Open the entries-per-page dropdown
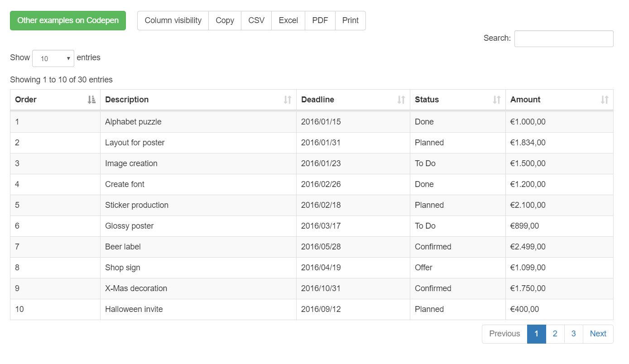The height and width of the screenshot is (364, 629). (x=53, y=58)
